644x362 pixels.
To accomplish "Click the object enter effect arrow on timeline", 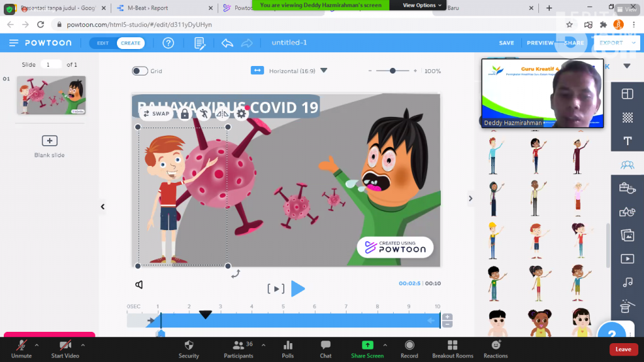I will pyautogui.click(x=151, y=321).
